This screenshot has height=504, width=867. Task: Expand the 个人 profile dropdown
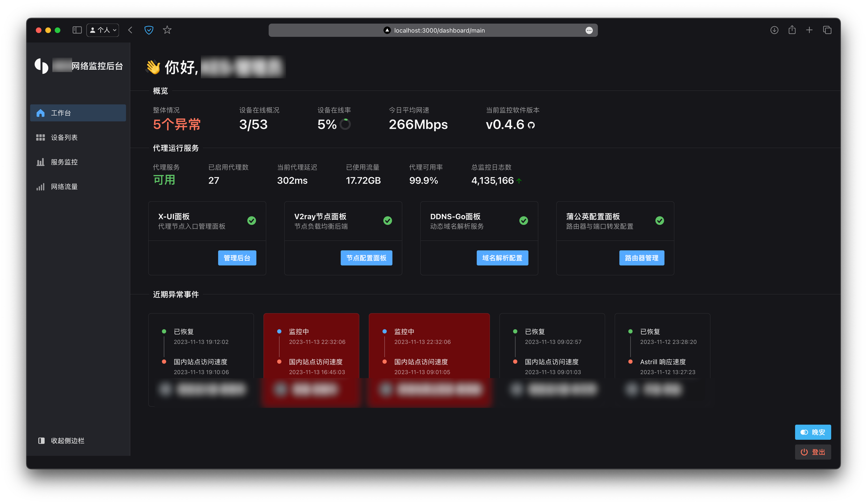pyautogui.click(x=103, y=30)
